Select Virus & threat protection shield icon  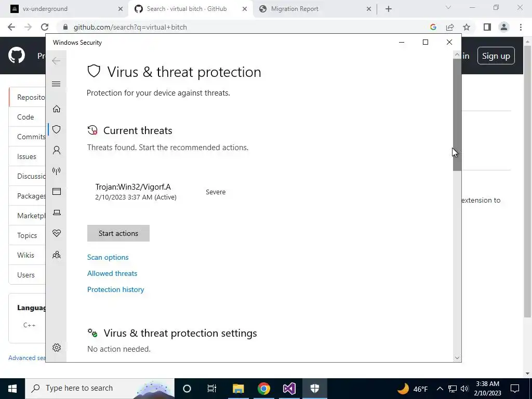[x=57, y=129]
